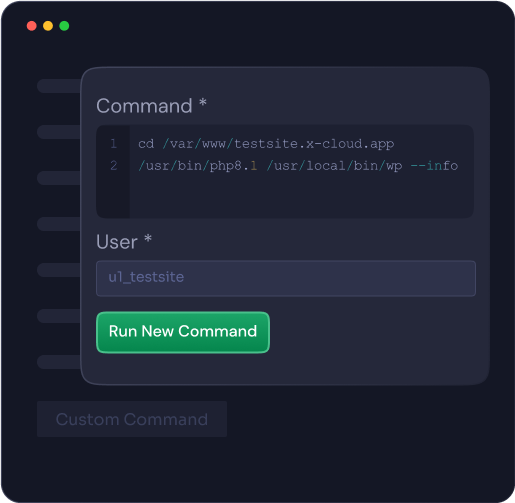
Task: Select the topmost sidebar placeholder bar
Action: (59, 86)
